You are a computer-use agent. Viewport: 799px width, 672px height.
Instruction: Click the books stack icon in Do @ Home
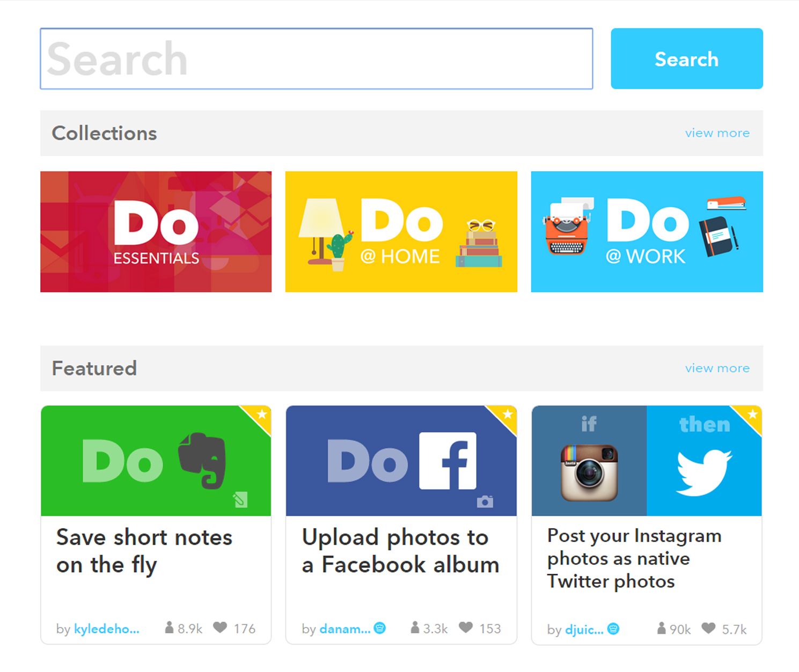click(480, 243)
